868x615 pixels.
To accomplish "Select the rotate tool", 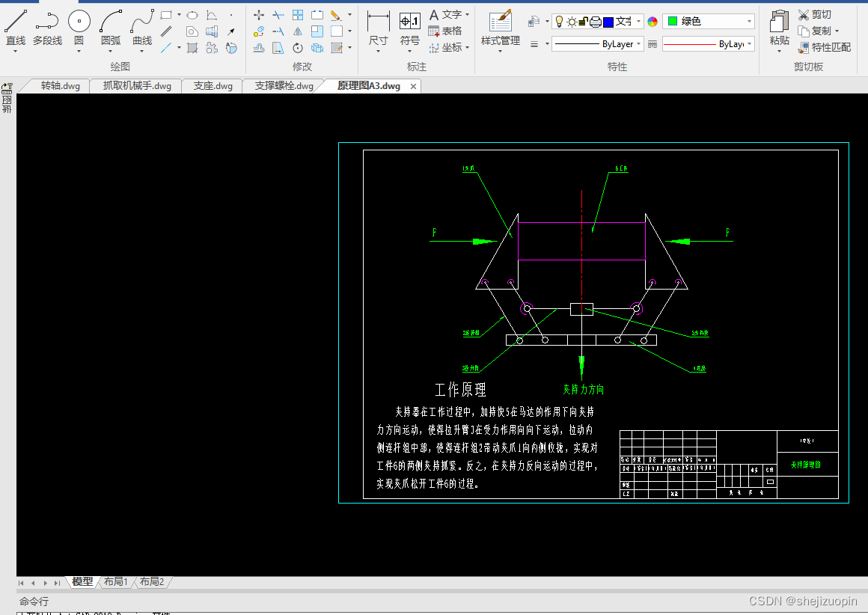I will point(298,48).
